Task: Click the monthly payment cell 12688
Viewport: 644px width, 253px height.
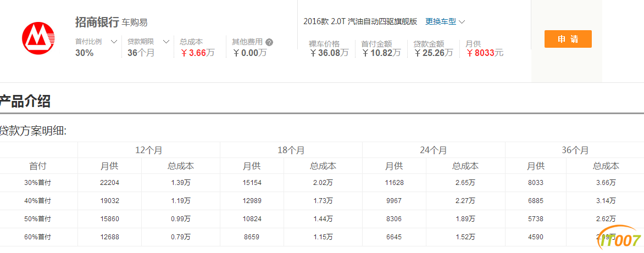Action: 109,237
